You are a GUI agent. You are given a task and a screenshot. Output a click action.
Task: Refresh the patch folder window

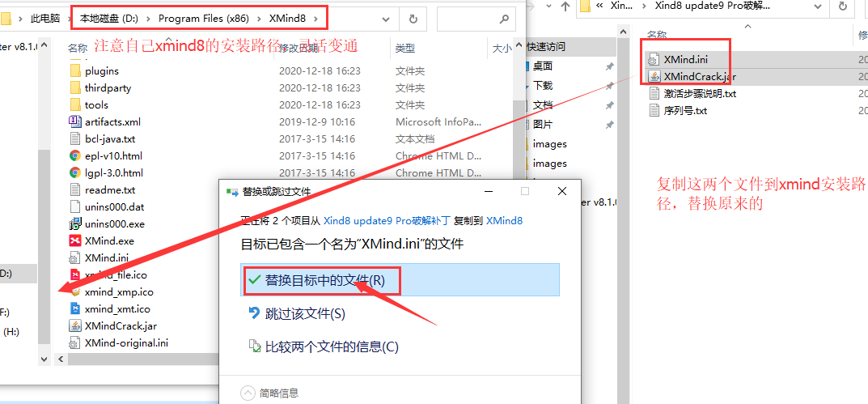point(843,6)
